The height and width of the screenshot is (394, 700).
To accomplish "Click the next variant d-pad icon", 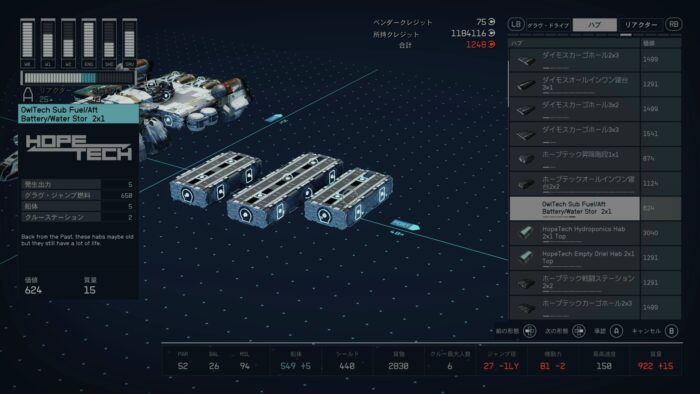I will tap(579, 331).
